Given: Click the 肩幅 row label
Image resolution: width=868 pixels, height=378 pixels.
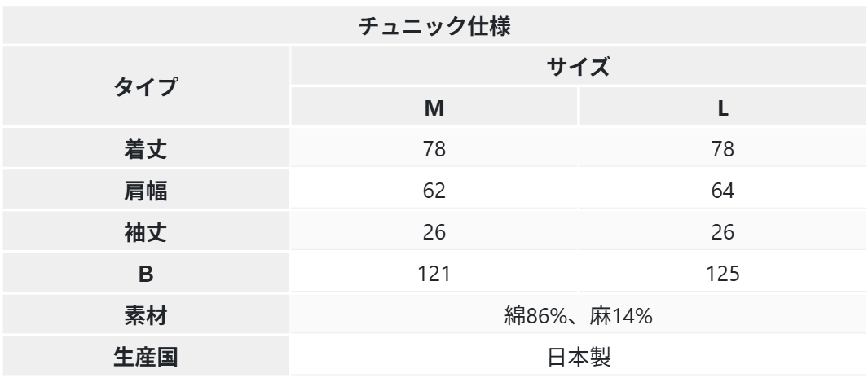Looking at the screenshot, I should [x=146, y=190].
